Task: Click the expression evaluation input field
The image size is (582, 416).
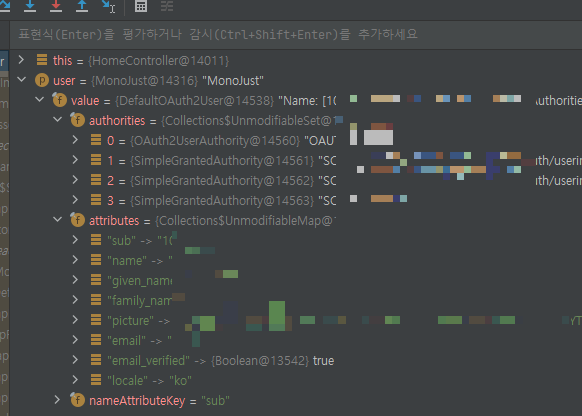Action: click(x=296, y=35)
